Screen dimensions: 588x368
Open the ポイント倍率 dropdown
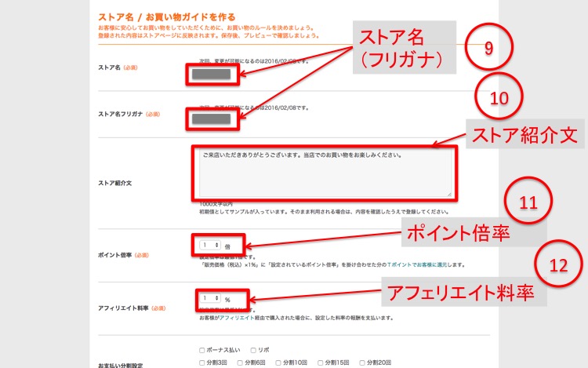[209, 246]
